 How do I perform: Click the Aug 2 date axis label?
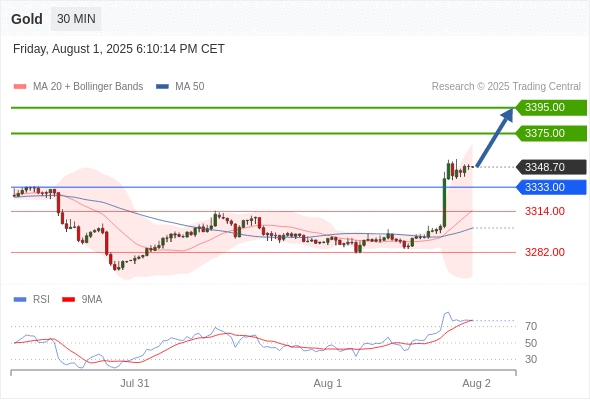tap(476, 383)
